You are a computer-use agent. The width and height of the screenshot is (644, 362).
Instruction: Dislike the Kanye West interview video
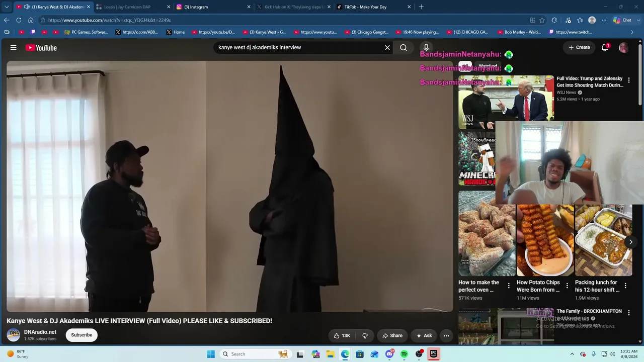tap(365, 335)
